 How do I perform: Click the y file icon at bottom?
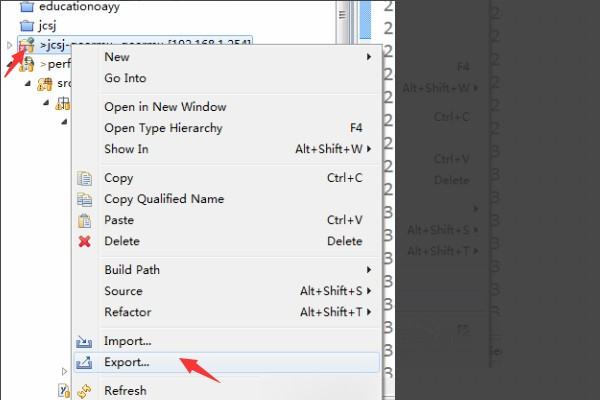click(64, 390)
